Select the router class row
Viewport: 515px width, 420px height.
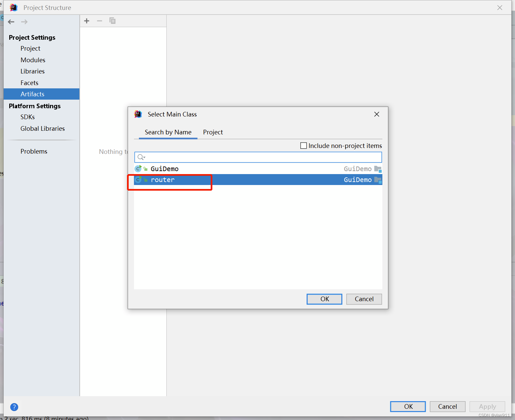pyautogui.click(x=258, y=180)
